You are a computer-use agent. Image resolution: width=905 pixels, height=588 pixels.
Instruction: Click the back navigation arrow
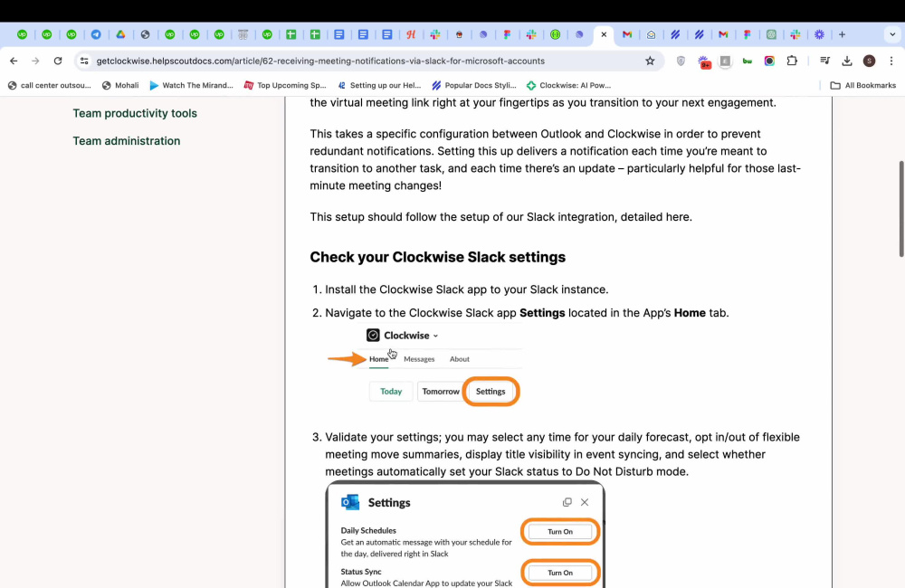(13, 62)
